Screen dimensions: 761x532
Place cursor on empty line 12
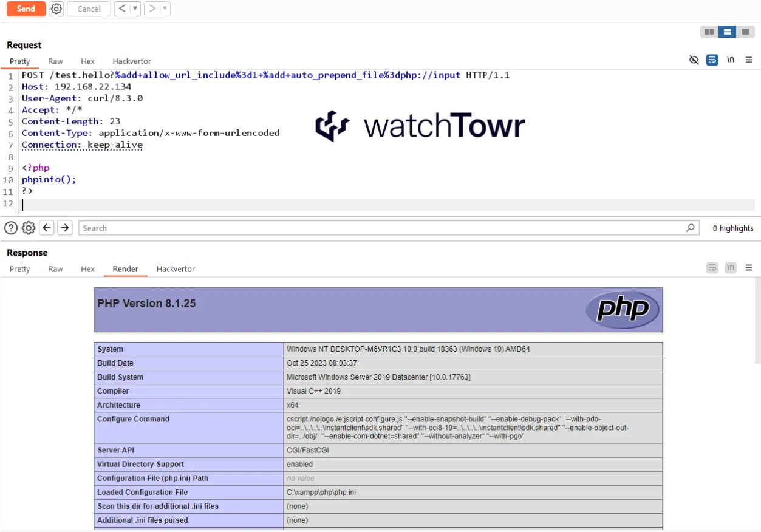click(x=388, y=205)
